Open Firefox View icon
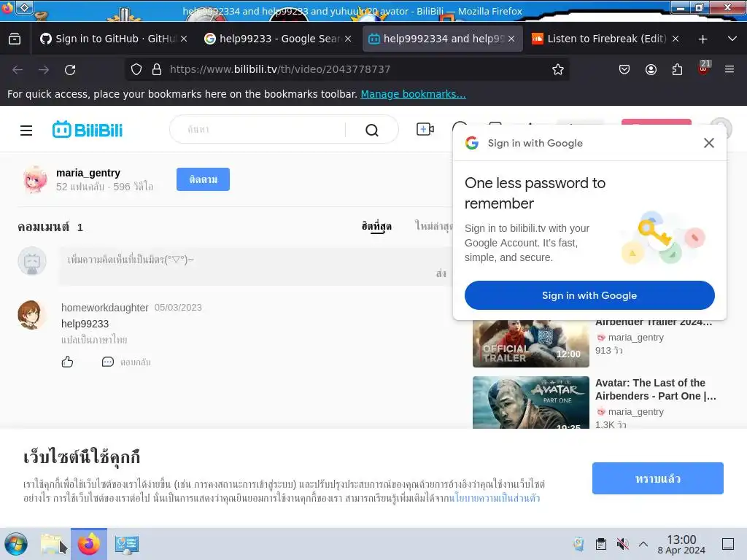This screenshot has height=560, width=747. (15, 39)
